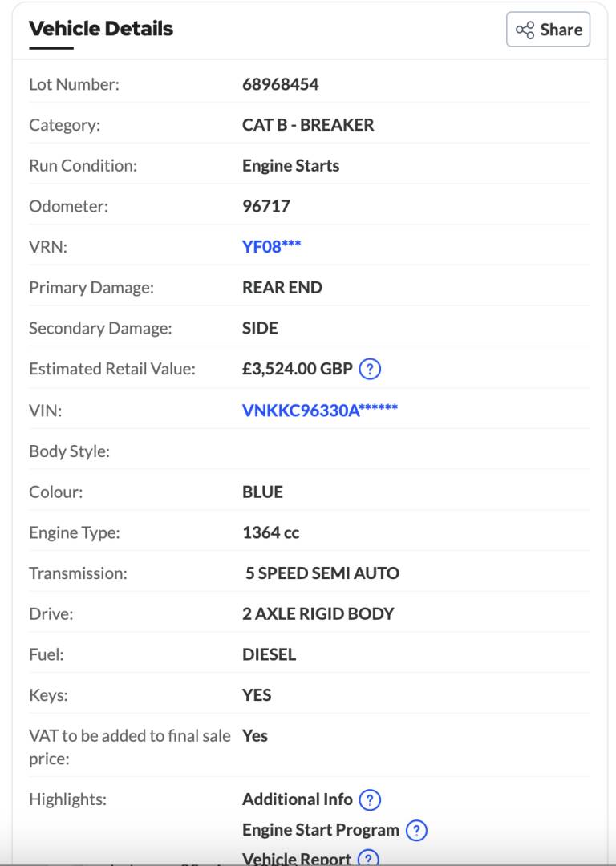Click the CAT B - BREAKER category value
The width and height of the screenshot is (616, 866).
(307, 125)
